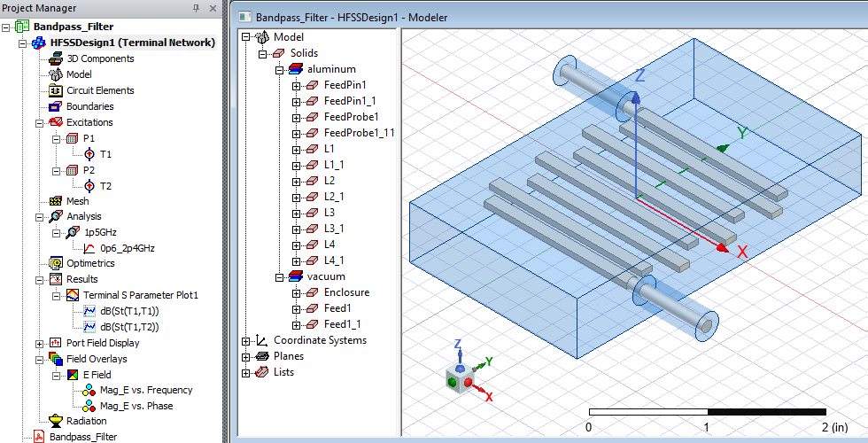The height and width of the screenshot is (443, 868).
Task: Select the Model item in Project Manager
Action: 79,74
